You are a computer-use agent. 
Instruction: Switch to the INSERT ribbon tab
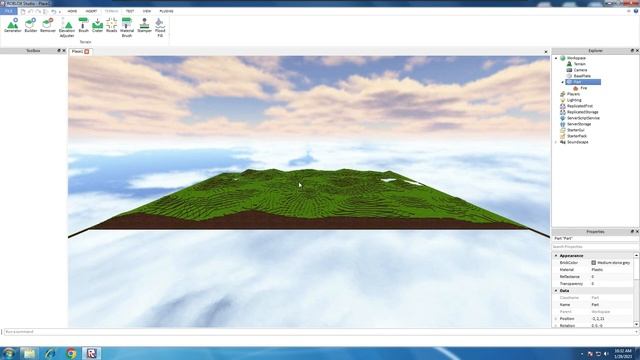pyautogui.click(x=91, y=11)
